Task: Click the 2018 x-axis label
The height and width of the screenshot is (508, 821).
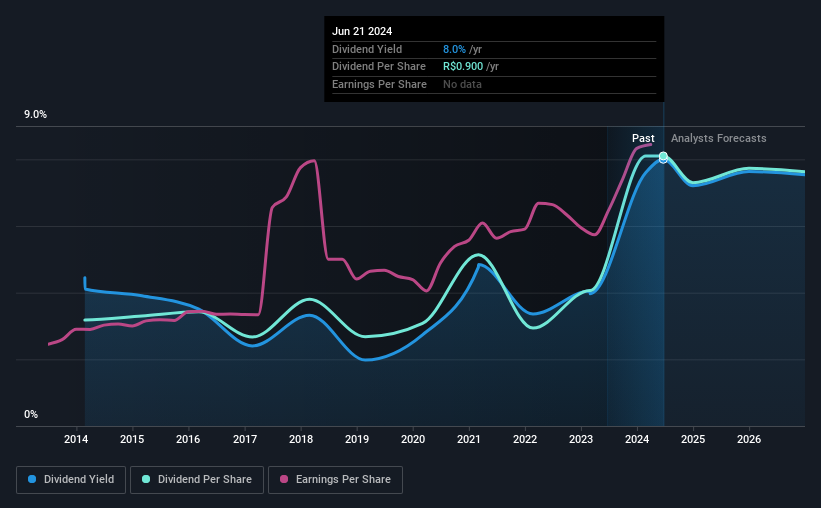Action: pos(301,439)
